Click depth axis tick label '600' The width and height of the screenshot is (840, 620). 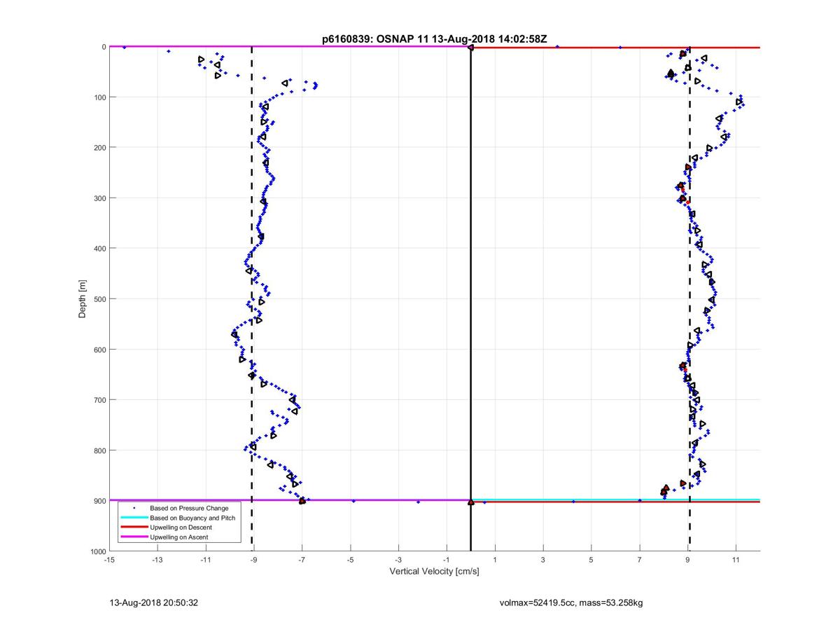(x=99, y=349)
